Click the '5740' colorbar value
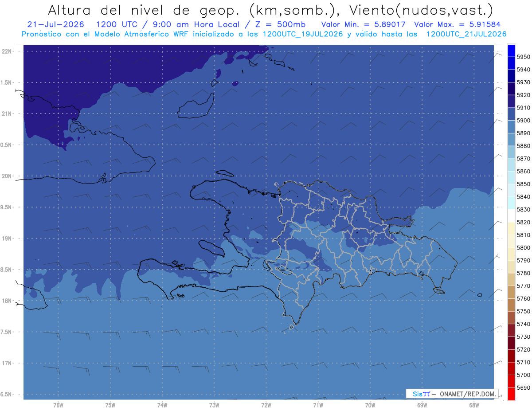 (x=524, y=324)
